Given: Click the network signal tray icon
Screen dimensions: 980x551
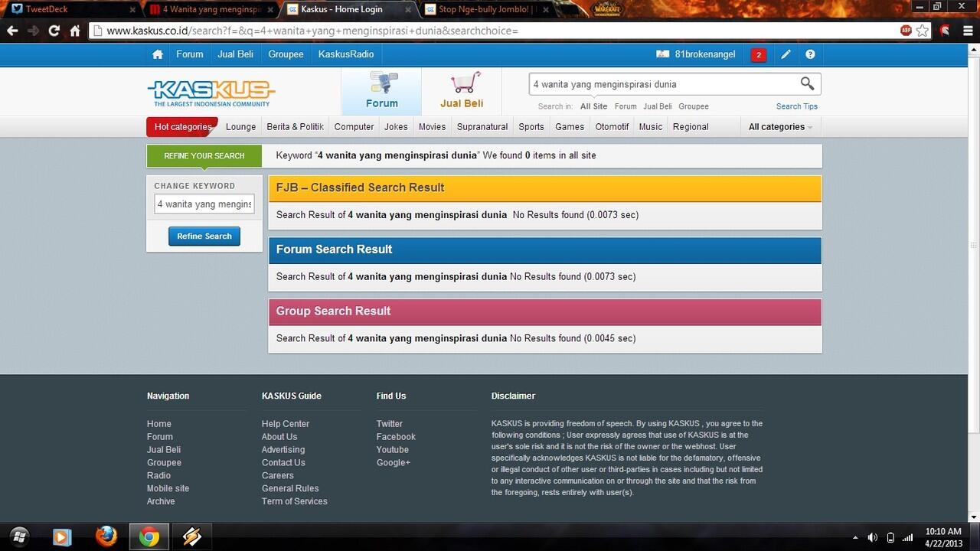Looking at the screenshot, I should pos(907,537).
